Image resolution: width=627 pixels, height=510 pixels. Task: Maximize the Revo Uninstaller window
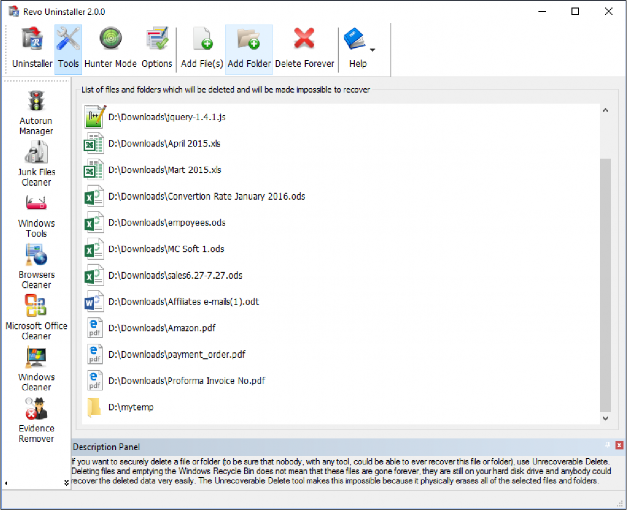[575, 11]
